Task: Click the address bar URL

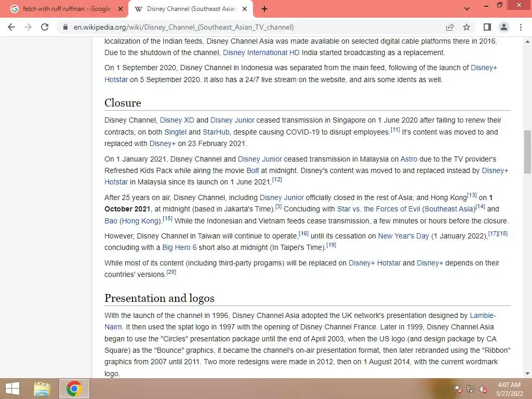Action: pyautogui.click(x=183, y=27)
